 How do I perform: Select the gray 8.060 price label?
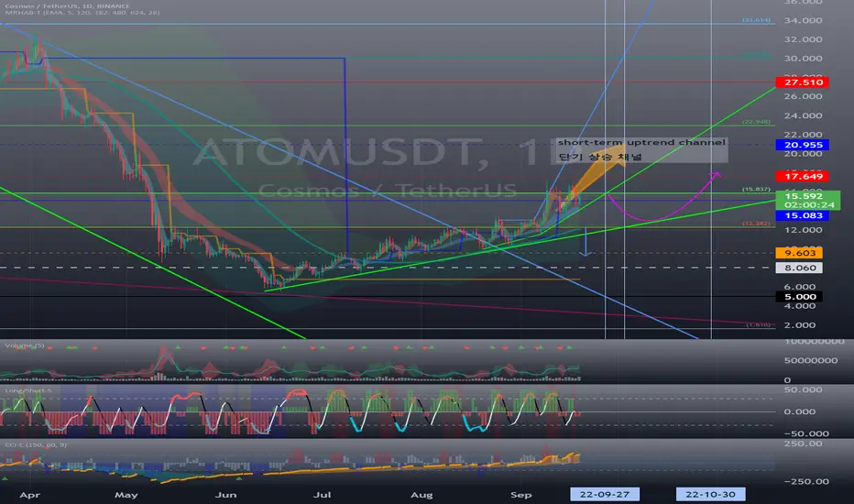click(x=799, y=268)
